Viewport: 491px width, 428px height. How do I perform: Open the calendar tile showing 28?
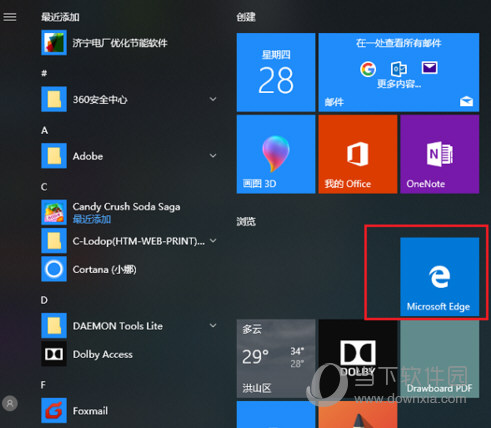[x=276, y=72]
